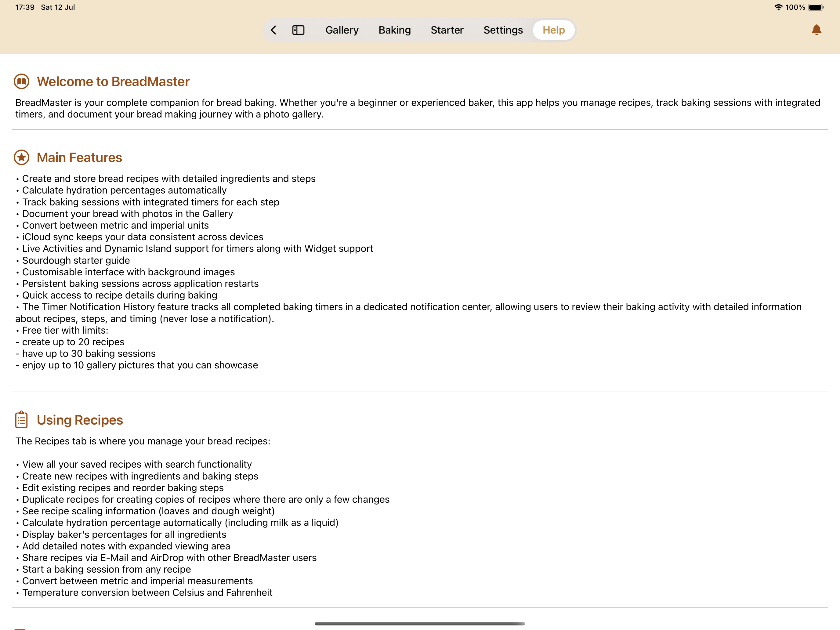Click 'iCloud sync keeps your data consistent' line
The image size is (840, 630).
coord(139,237)
